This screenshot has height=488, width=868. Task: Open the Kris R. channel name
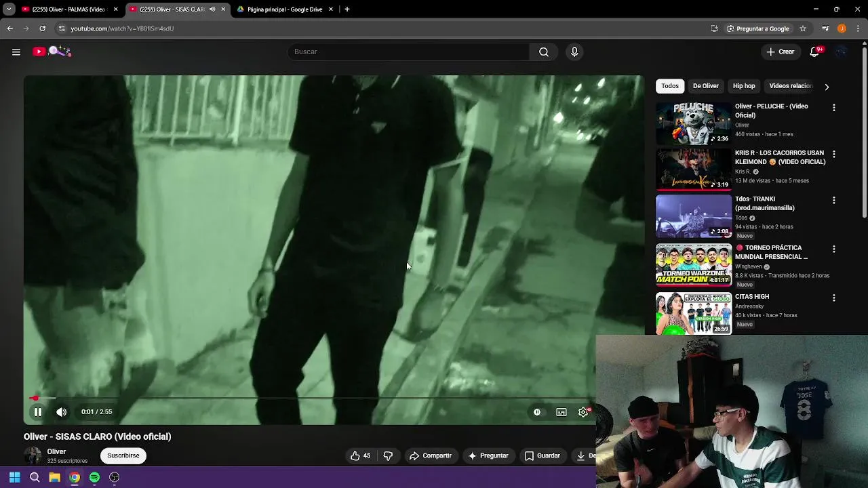point(743,171)
